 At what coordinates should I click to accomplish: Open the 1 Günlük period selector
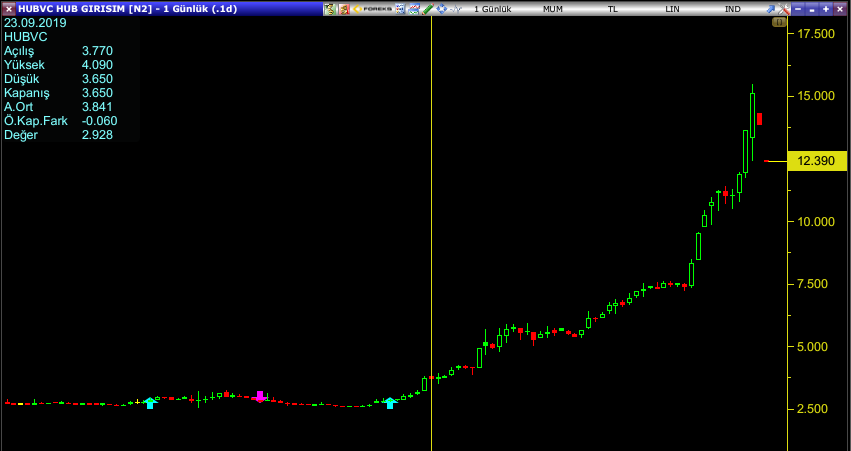click(492, 9)
